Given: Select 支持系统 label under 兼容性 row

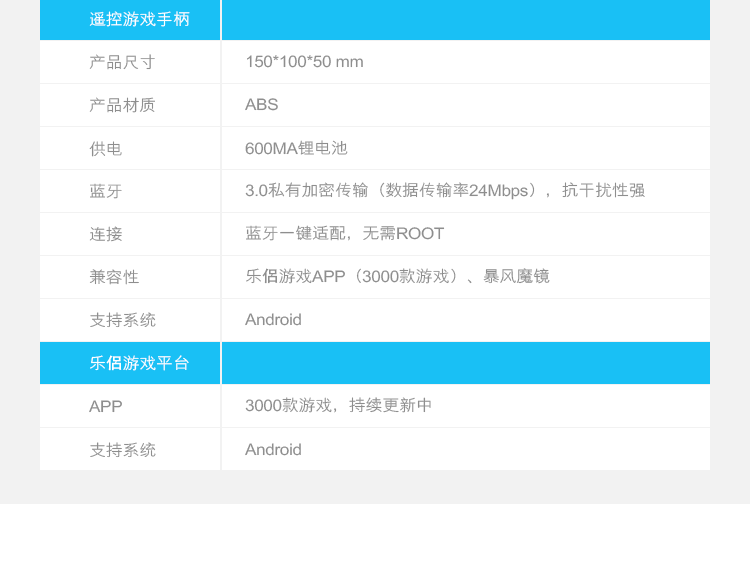Looking at the screenshot, I should [122, 320].
